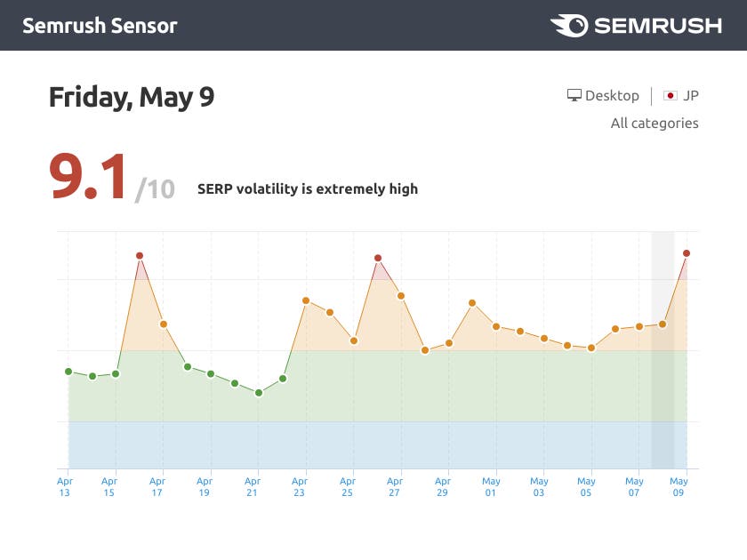Image resolution: width=747 pixels, height=560 pixels.
Task: Select the May 07 orange data point
Action: click(639, 327)
